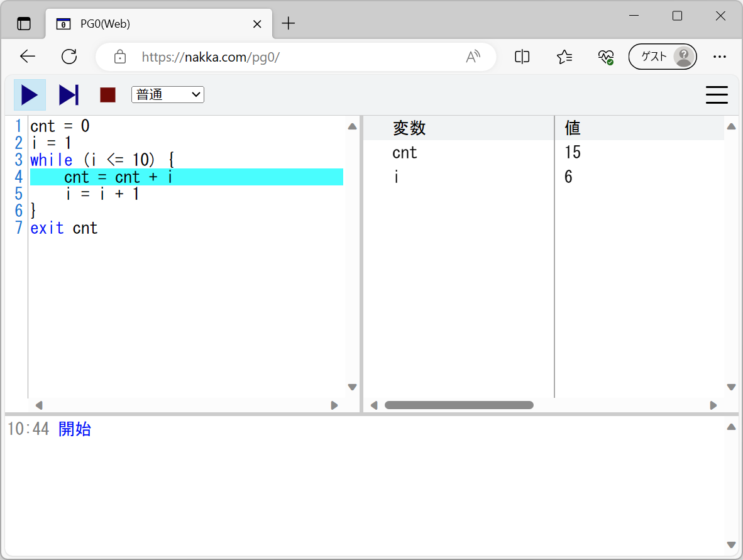Click code line 'cnt = 0'
The height and width of the screenshot is (560, 743).
[x=60, y=126]
